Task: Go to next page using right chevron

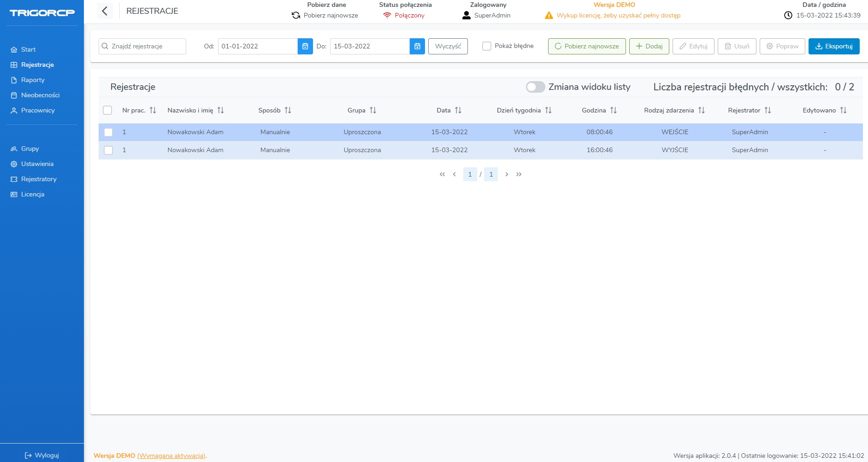Action: pyautogui.click(x=507, y=174)
